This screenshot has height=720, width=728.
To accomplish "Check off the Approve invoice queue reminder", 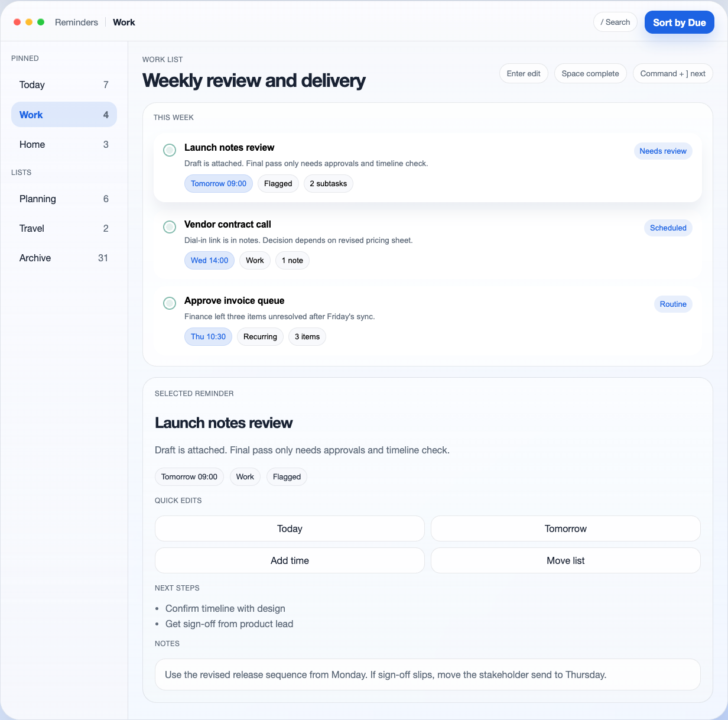I will [170, 303].
